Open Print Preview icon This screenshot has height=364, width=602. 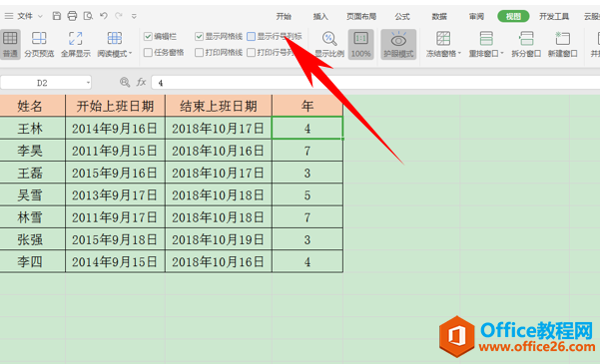point(88,16)
